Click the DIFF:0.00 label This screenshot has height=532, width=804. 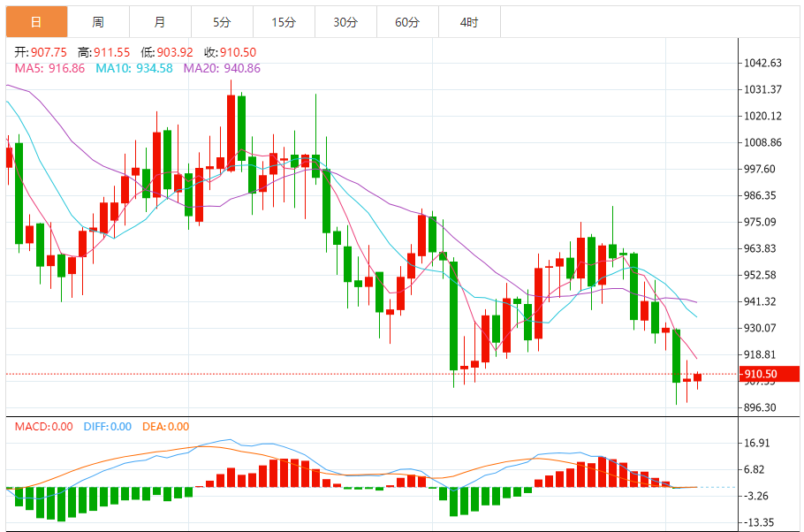click(x=108, y=427)
